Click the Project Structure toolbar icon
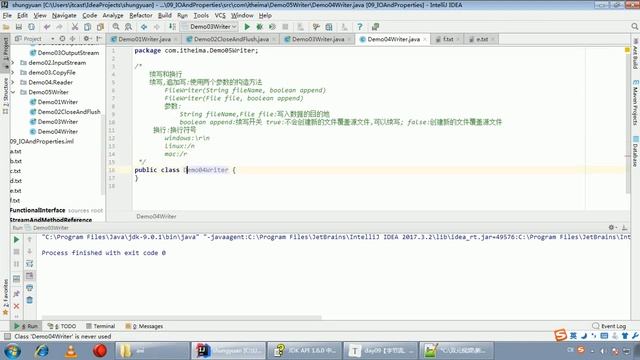This screenshot has width=640, height=360. tap(329, 27)
